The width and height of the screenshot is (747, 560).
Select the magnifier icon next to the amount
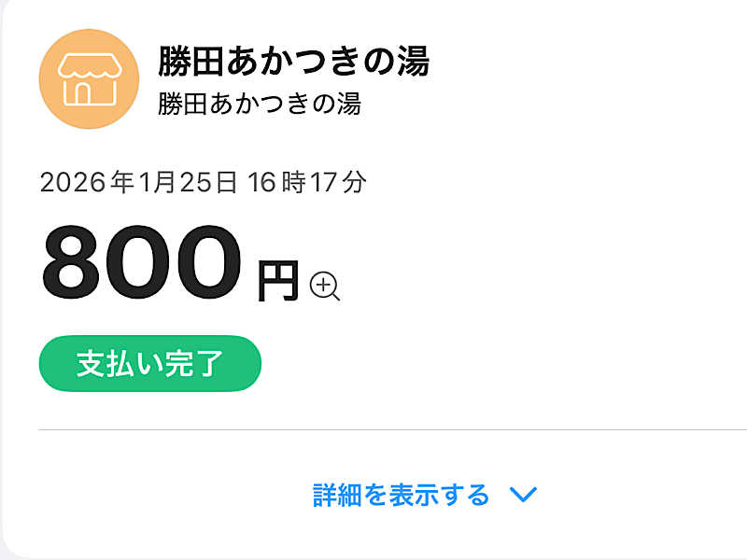point(324,284)
